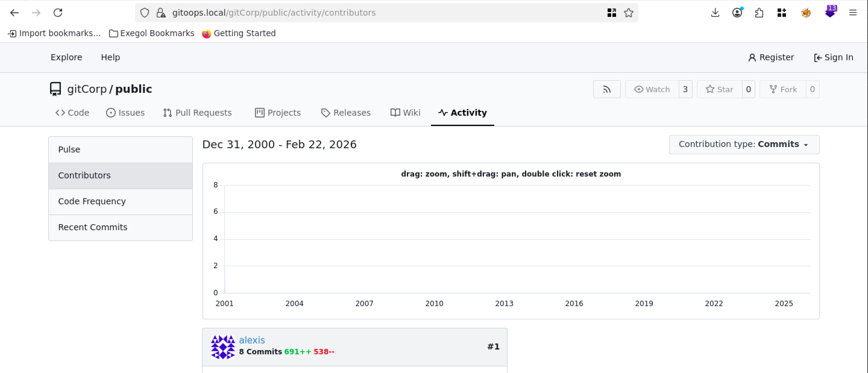The image size is (868, 373).
Task: Click the browser reload icon
Action: [x=58, y=13]
